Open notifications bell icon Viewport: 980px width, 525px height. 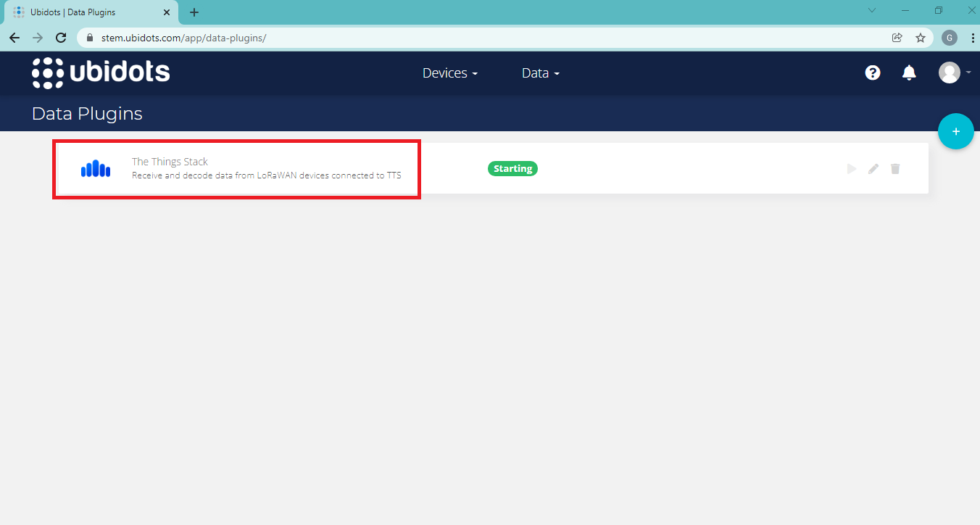[x=909, y=73]
